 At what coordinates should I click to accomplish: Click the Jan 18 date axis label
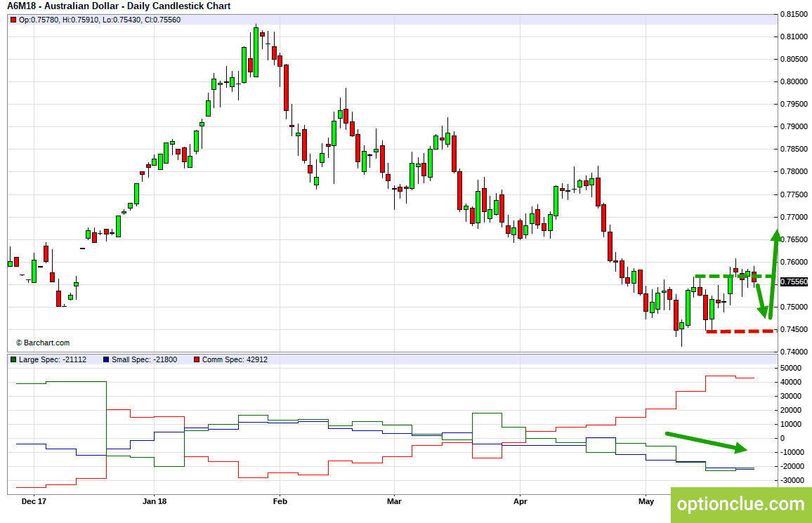[155, 501]
